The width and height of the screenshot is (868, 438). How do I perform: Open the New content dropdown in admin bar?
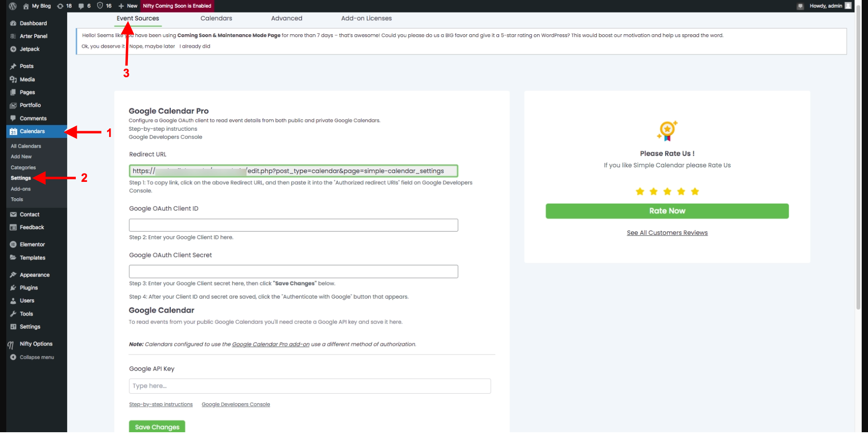point(128,6)
